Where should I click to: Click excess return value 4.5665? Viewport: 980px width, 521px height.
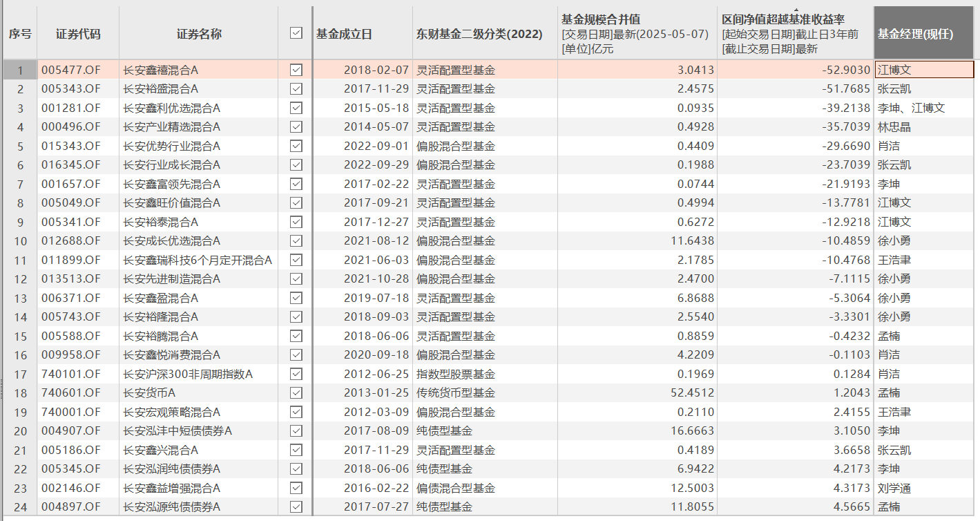852,507
